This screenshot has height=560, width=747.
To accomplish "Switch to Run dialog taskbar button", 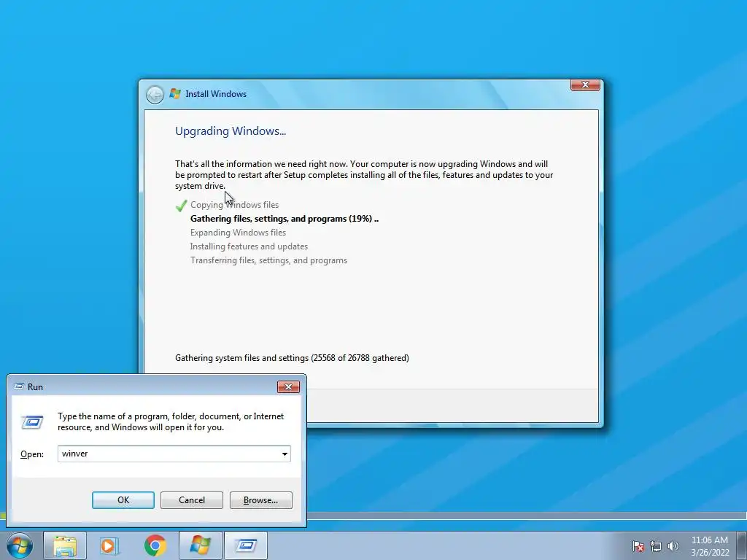I will pyautogui.click(x=245, y=545).
